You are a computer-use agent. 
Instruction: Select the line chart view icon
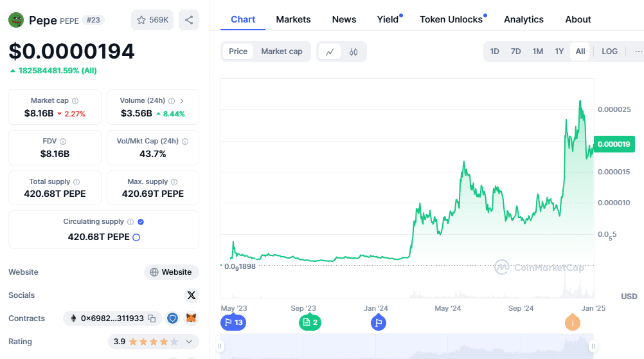pos(330,51)
